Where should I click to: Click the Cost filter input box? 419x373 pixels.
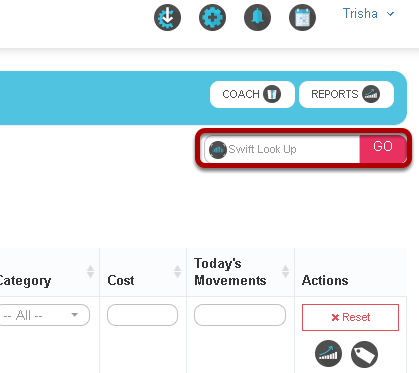point(142,315)
